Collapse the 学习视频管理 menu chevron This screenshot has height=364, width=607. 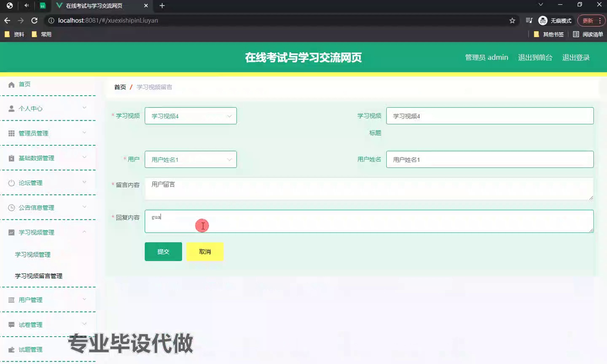pyautogui.click(x=84, y=232)
